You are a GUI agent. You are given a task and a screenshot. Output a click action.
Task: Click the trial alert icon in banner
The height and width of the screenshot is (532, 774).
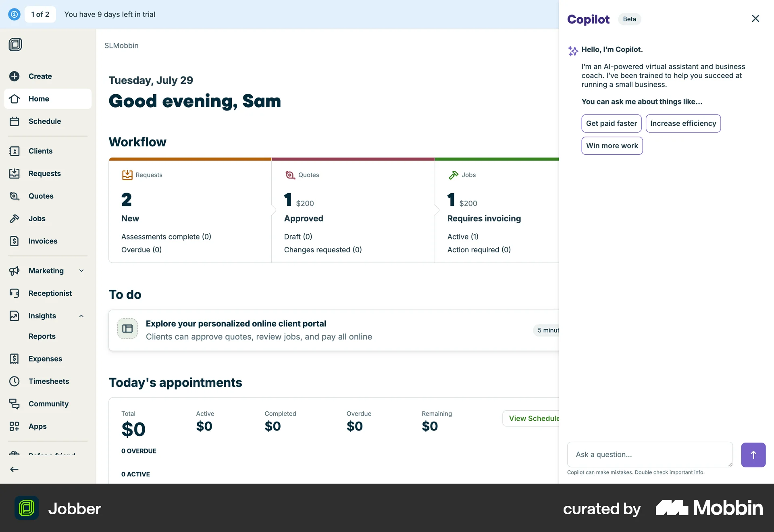(14, 14)
